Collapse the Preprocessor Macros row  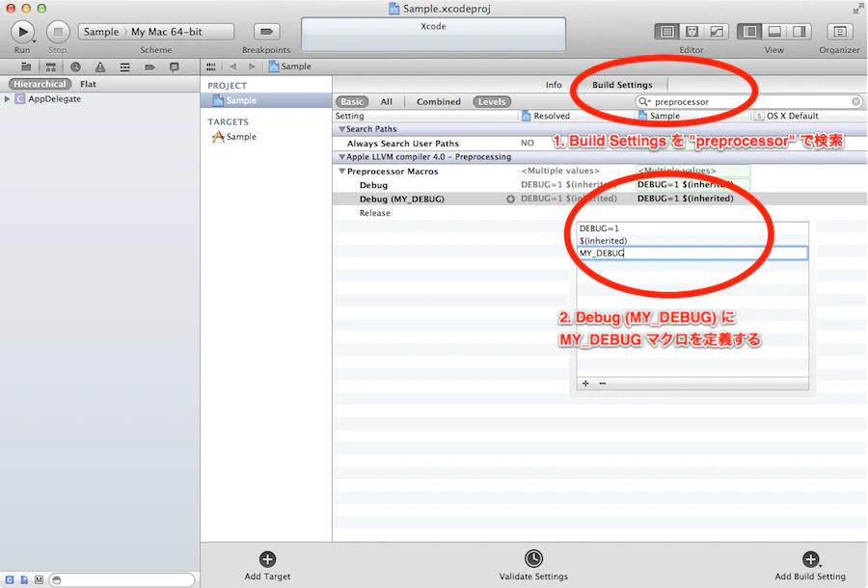click(342, 172)
